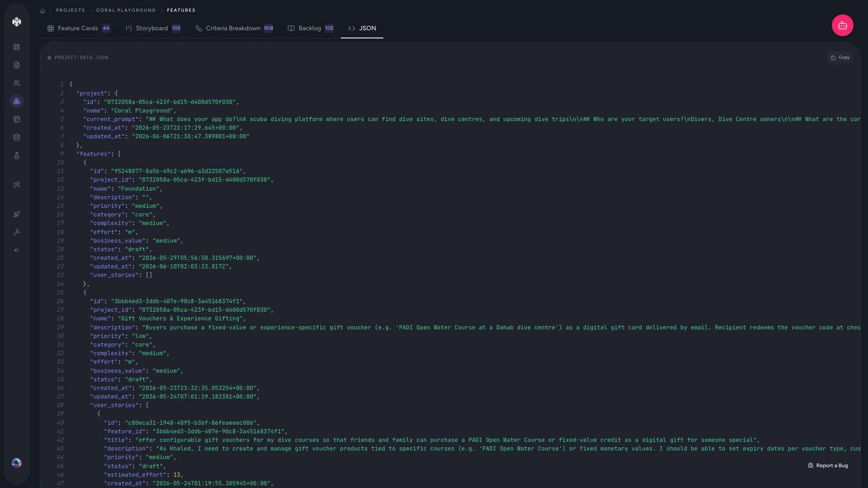The width and height of the screenshot is (868, 488).
Task: Click the app logo in the sidebar
Action: point(17,22)
